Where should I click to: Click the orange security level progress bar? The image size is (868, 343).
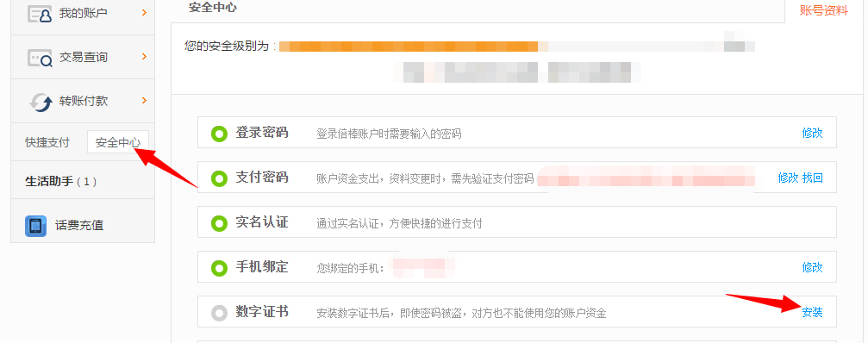409,46
